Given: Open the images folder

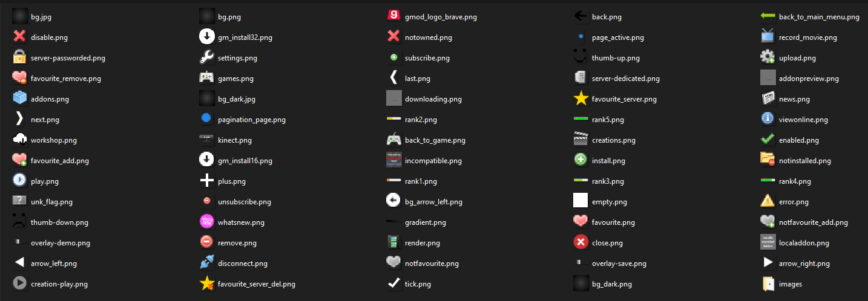Looking at the screenshot, I should point(768,283).
